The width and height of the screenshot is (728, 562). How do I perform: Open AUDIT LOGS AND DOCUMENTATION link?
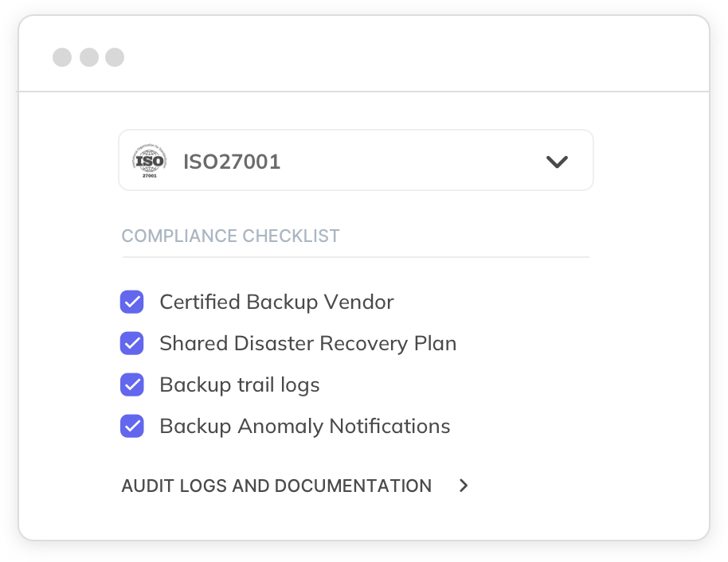pos(276,486)
